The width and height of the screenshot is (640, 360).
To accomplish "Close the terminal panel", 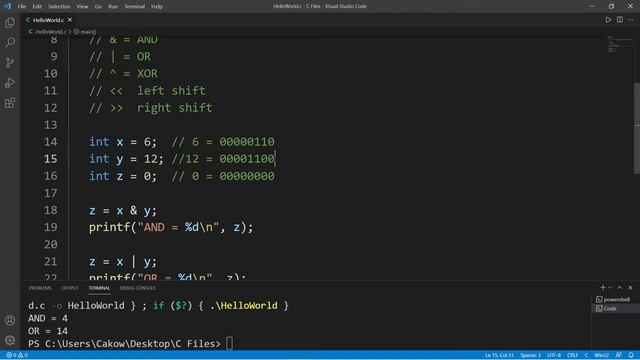I will tap(630, 288).
